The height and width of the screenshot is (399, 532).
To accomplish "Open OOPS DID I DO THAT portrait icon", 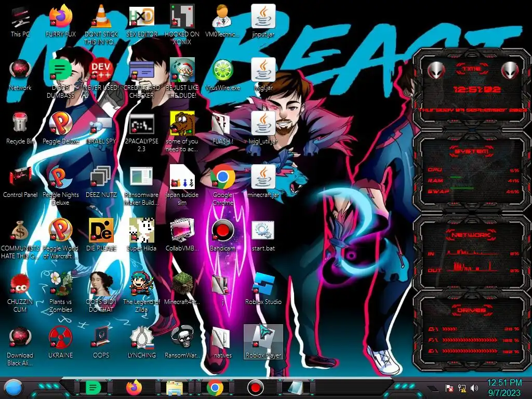I will [x=101, y=292].
